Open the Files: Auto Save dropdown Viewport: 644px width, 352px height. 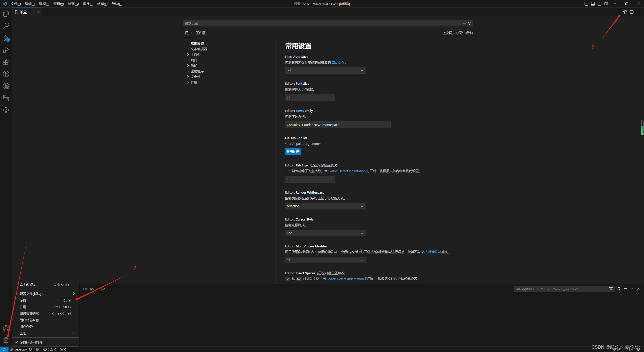coord(325,70)
